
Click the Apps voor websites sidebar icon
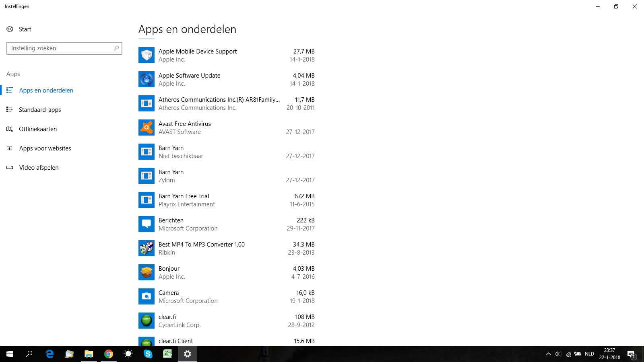[x=10, y=148]
